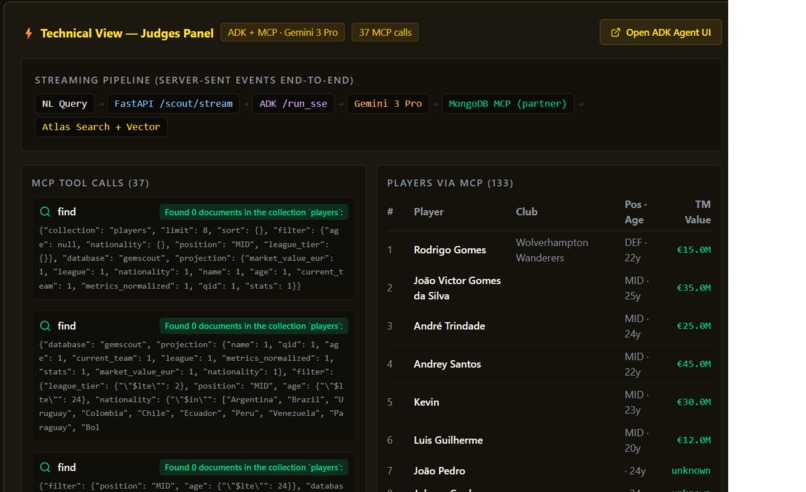
Task: Click the TM Value column header
Action: click(698, 212)
